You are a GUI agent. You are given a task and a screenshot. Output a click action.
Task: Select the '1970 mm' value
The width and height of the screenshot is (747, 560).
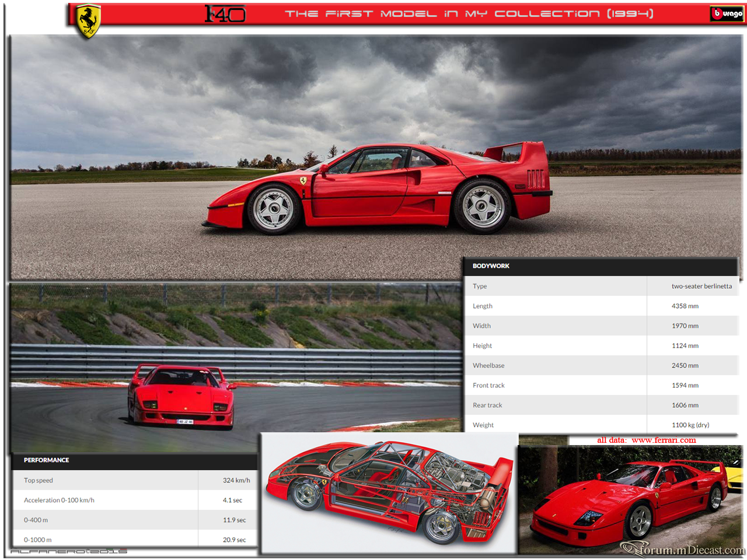coord(685,326)
